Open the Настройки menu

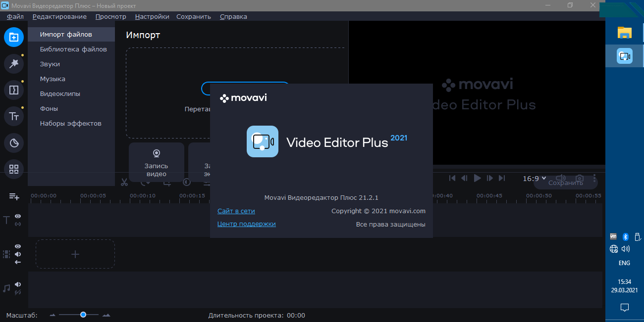point(152,16)
